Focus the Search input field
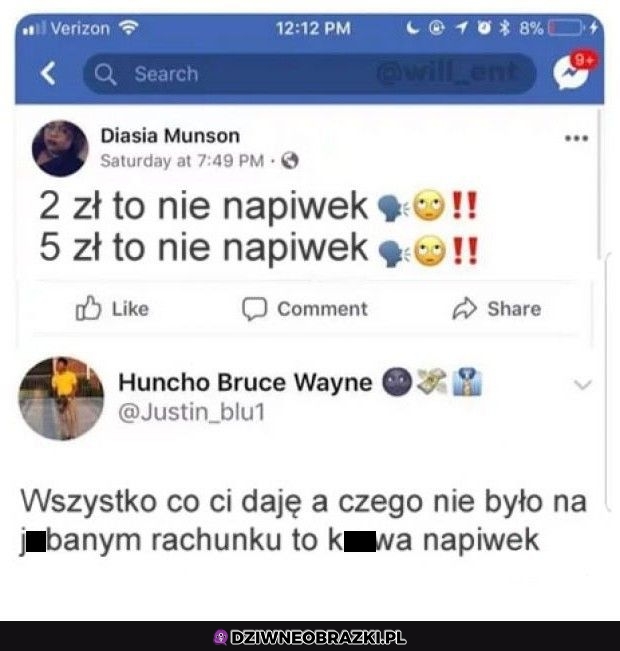Screen dimensions: 620x651 pos(309,74)
